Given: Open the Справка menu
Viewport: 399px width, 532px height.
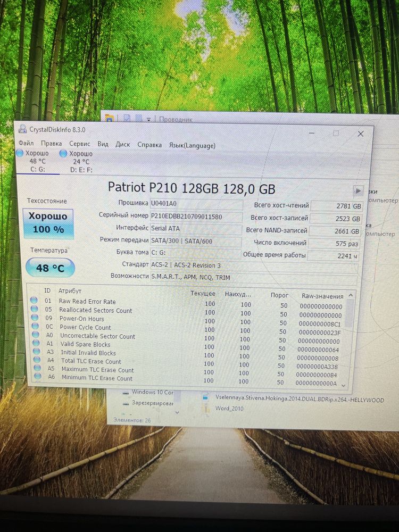Looking at the screenshot, I should click(x=149, y=145).
